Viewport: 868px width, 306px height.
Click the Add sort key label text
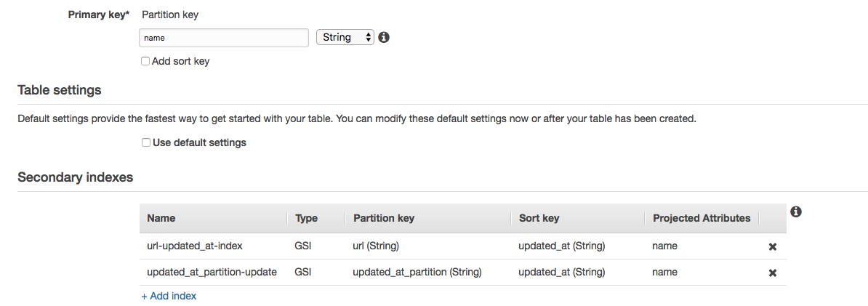coord(180,62)
